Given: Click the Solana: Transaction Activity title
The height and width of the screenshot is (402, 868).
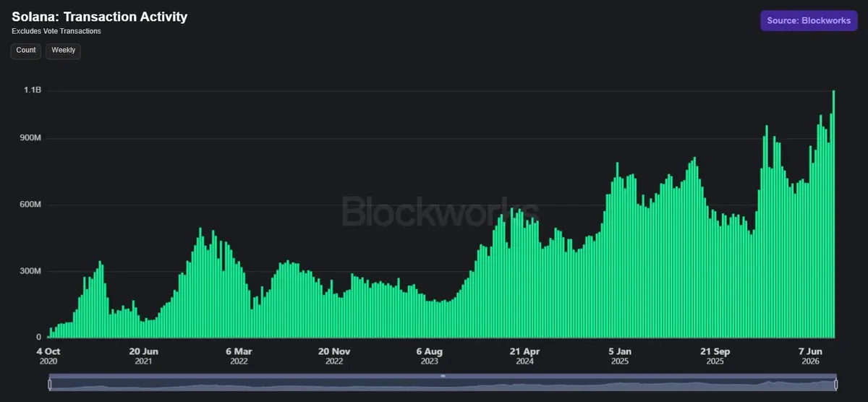Looking at the screenshot, I should pos(100,17).
